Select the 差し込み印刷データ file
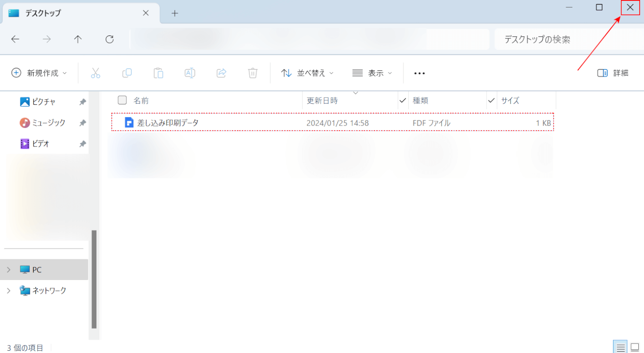The width and height of the screenshot is (644, 353). point(332,122)
